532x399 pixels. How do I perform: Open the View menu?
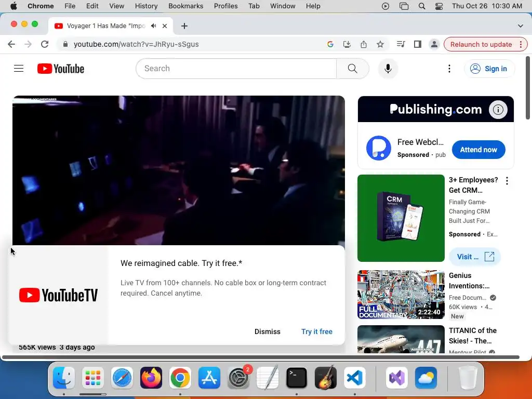[x=117, y=6]
